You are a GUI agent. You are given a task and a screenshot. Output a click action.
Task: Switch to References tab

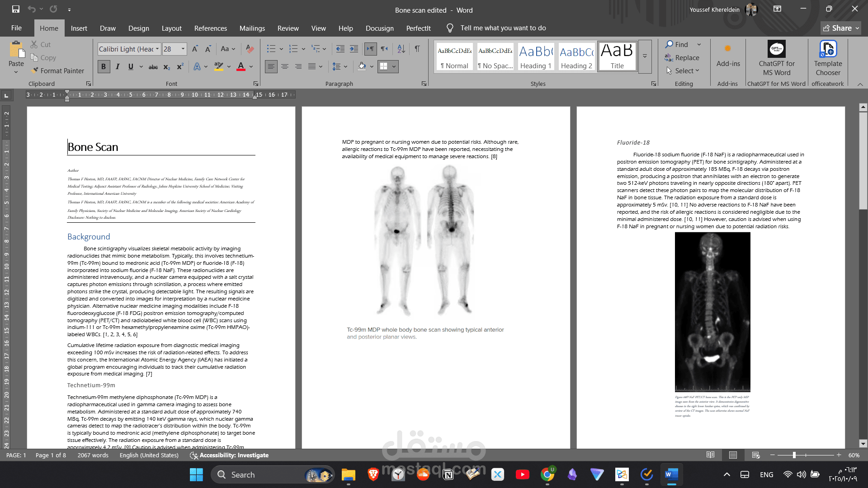(211, 28)
